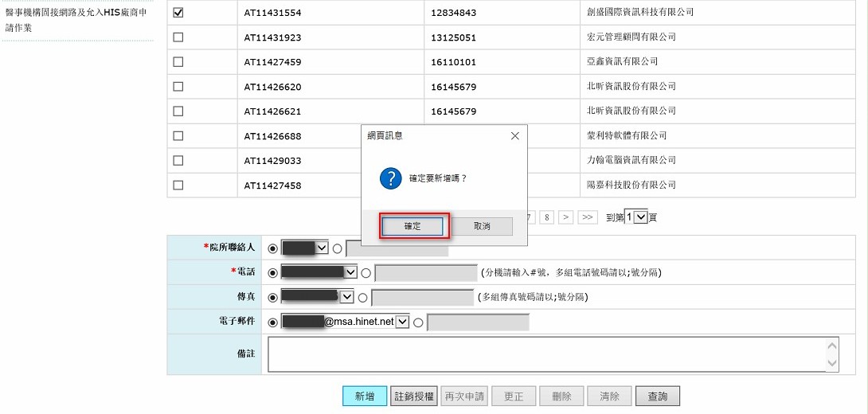Check the row AT11426621 checkbox
The width and height of the screenshot is (868, 414).
pos(178,111)
